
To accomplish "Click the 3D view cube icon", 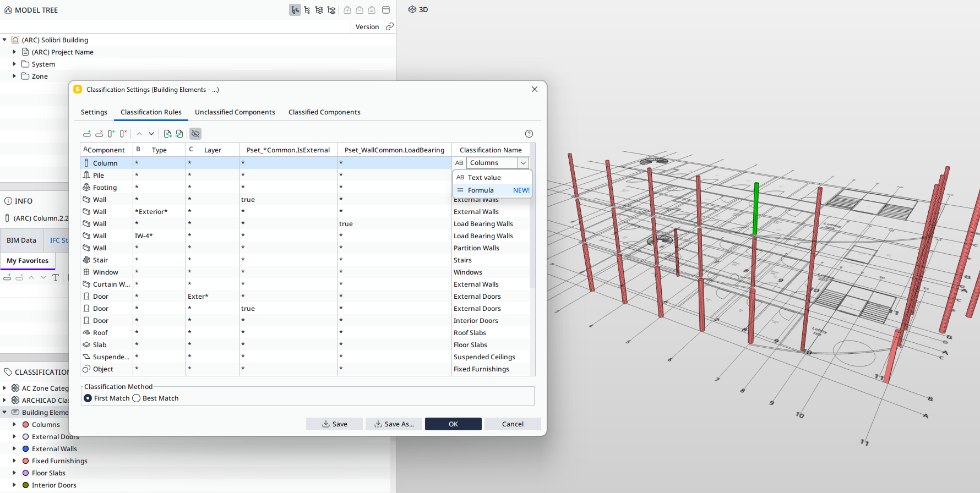I will pos(412,9).
